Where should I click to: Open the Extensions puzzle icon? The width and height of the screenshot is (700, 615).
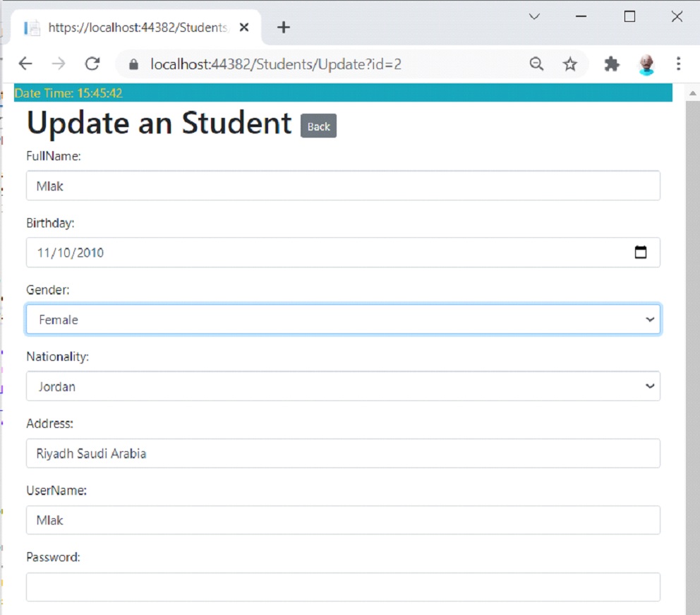point(612,64)
